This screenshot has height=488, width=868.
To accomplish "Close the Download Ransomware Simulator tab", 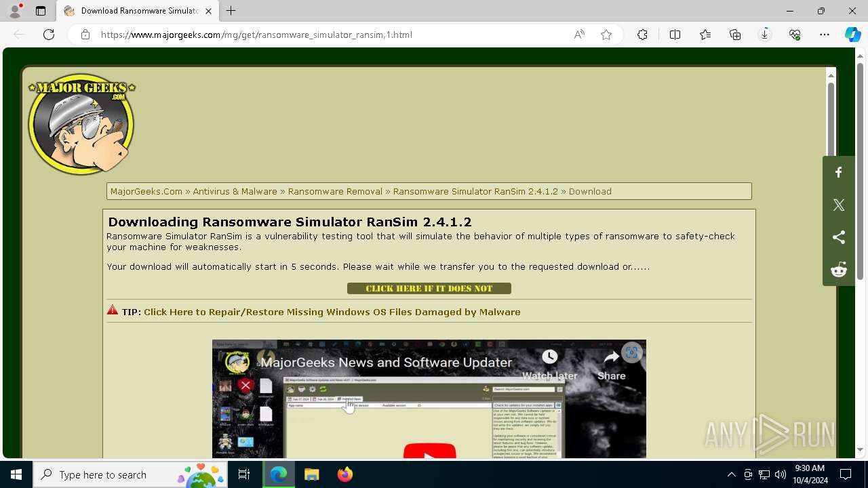I will coord(209,11).
